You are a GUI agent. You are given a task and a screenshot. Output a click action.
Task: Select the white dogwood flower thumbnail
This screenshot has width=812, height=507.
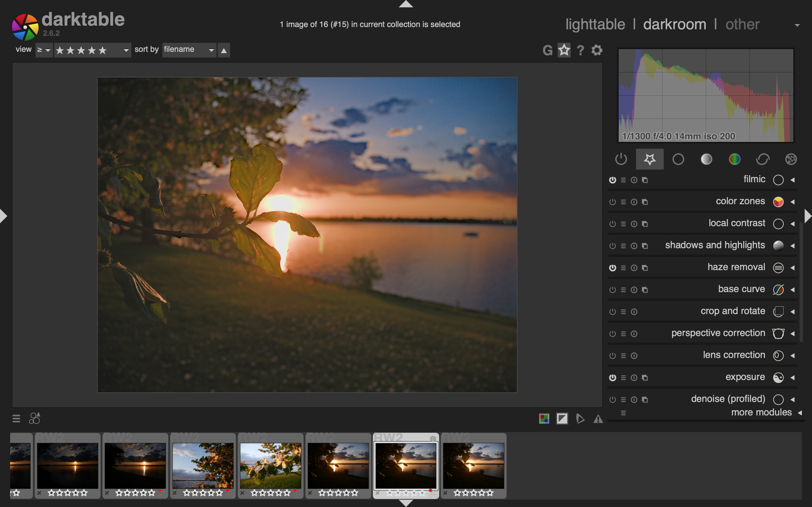click(x=270, y=465)
